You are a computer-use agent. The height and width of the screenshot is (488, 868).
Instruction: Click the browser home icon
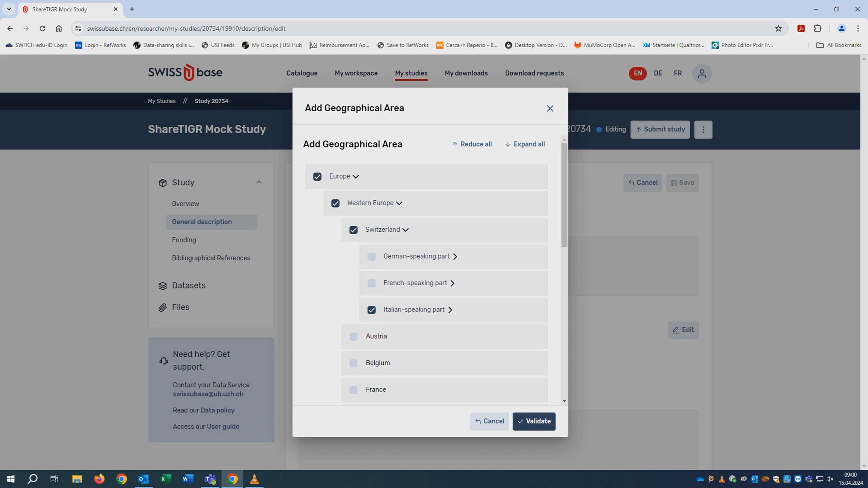(59, 29)
